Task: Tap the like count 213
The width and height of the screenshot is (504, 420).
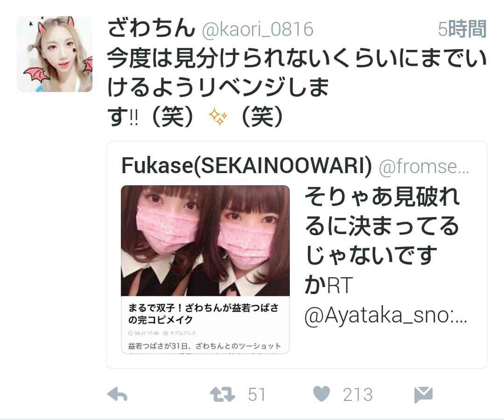Action: (358, 395)
